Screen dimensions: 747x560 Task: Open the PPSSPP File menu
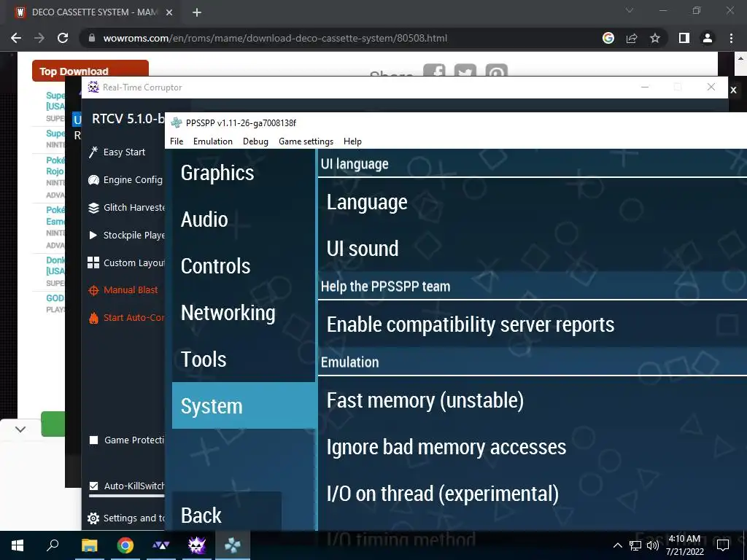point(177,141)
